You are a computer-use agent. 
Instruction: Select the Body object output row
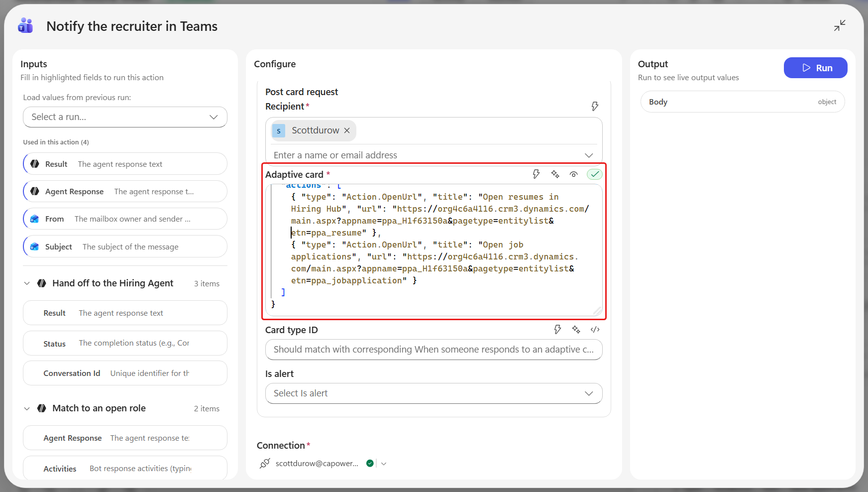[743, 102]
